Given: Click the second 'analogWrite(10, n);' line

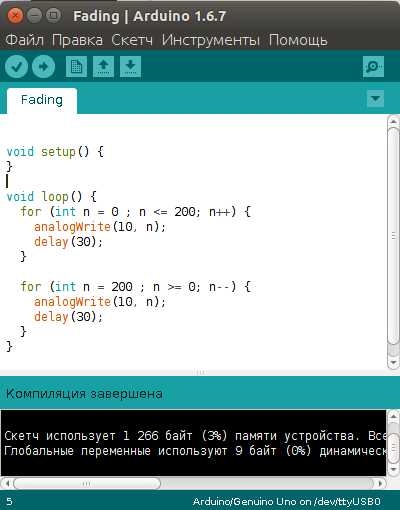Looking at the screenshot, I should [x=100, y=302].
